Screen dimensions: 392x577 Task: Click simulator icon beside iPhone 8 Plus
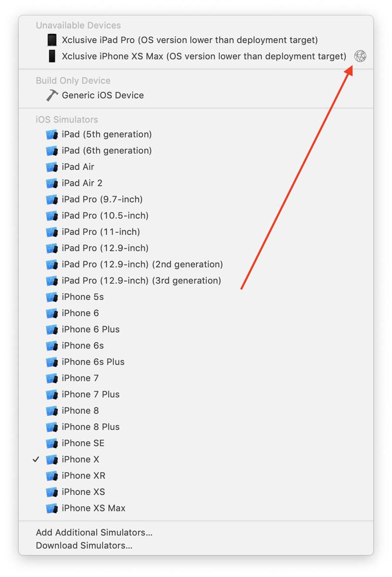pyautogui.click(x=52, y=427)
